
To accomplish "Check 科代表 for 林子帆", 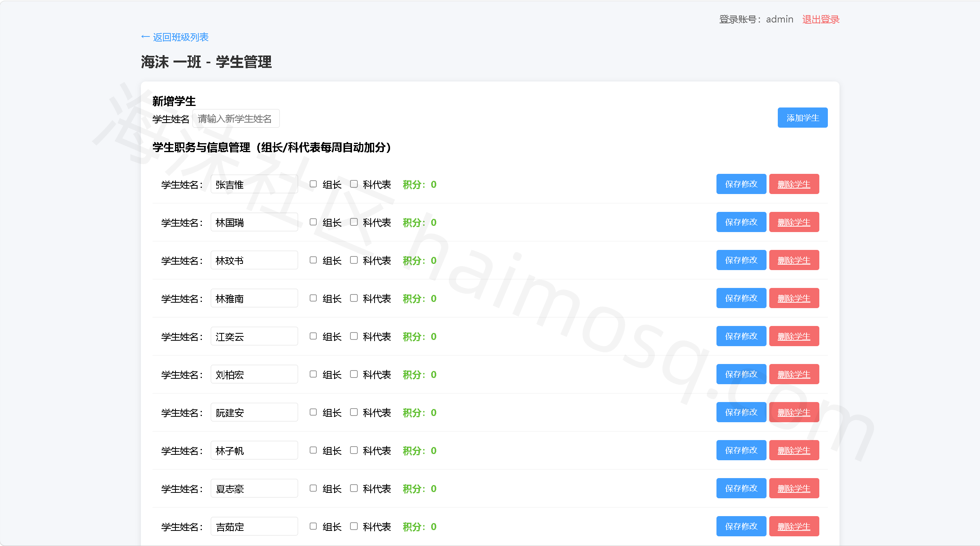I will (354, 450).
